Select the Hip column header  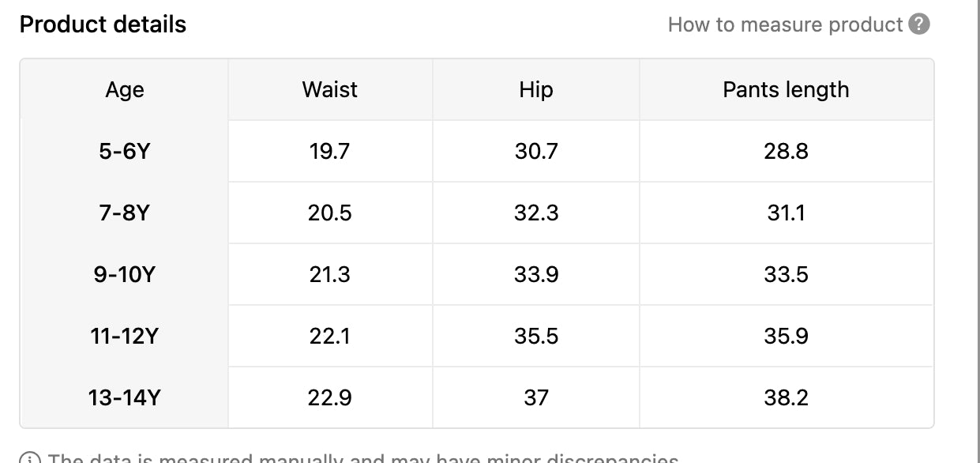click(536, 89)
